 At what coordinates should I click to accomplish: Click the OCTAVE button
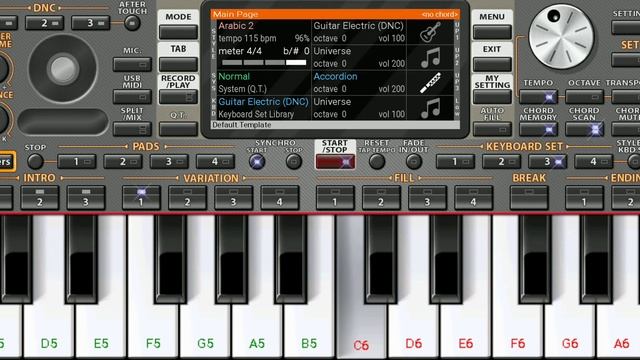point(584,97)
